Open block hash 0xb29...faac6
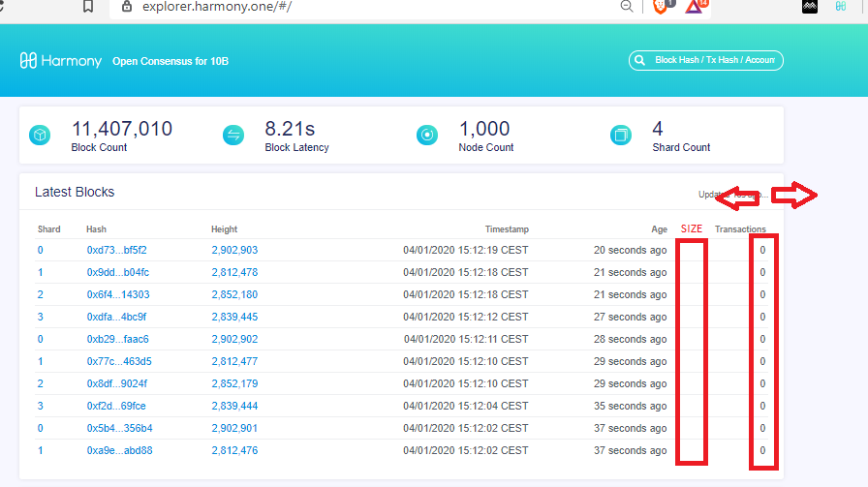 (118, 339)
